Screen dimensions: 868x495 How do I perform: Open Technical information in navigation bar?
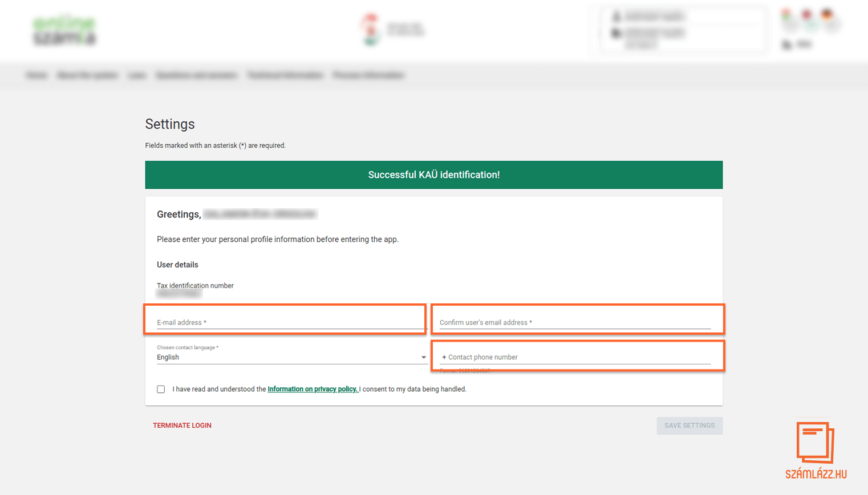click(285, 75)
